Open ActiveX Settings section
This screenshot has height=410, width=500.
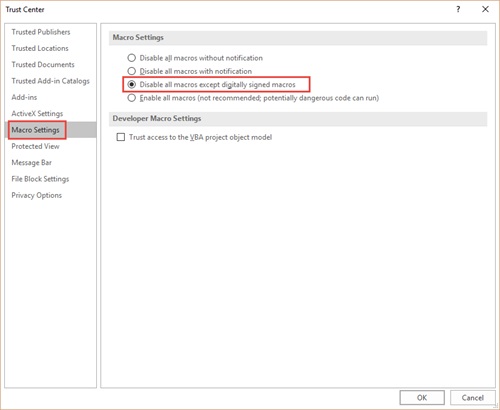(x=37, y=114)
